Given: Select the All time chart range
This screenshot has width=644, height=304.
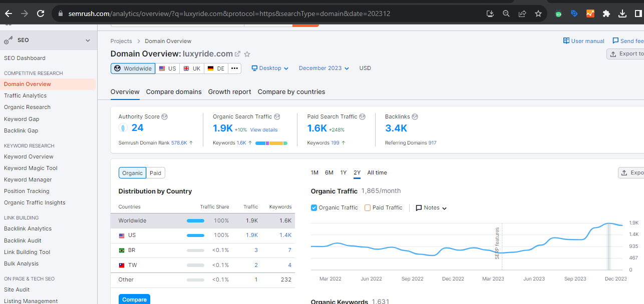Looking at the screenshot, I should [377, 172].
